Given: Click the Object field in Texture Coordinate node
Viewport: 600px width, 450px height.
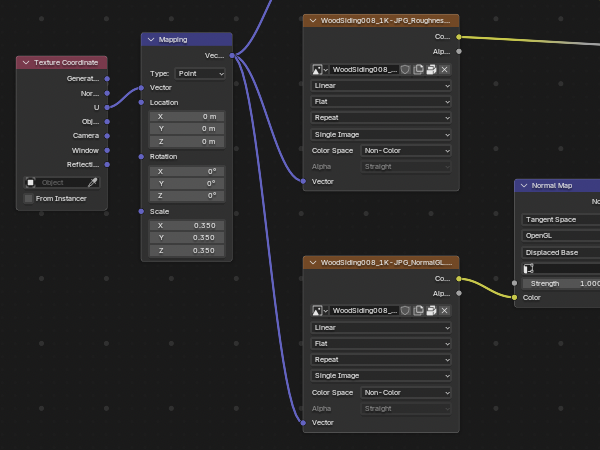Looking at the screenshot, I should (x=62, y=183).
